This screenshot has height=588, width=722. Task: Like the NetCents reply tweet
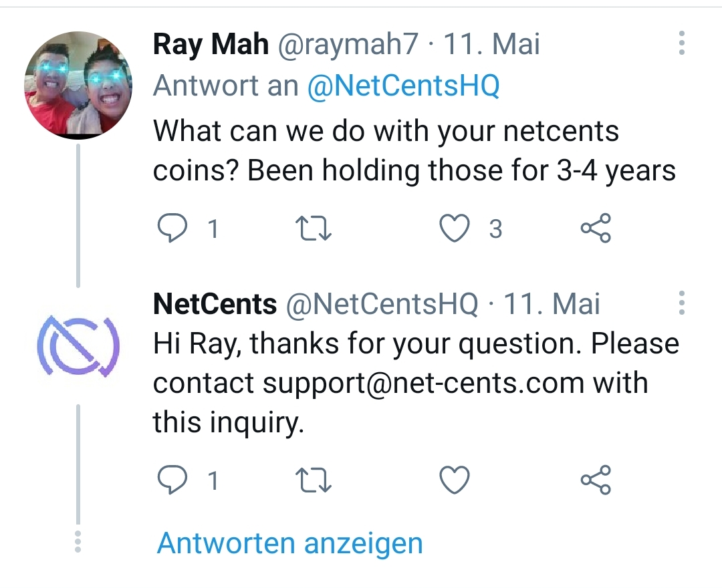point(455,480)
